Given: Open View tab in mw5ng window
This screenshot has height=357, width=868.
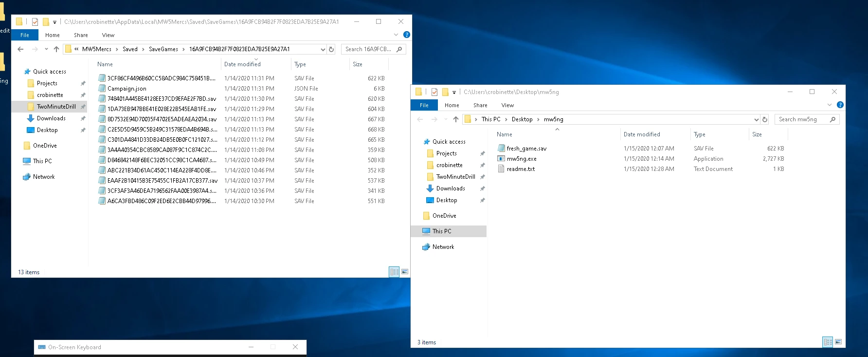Looking at the screenshot, I should pyautogui.click(x=507, y=105).
